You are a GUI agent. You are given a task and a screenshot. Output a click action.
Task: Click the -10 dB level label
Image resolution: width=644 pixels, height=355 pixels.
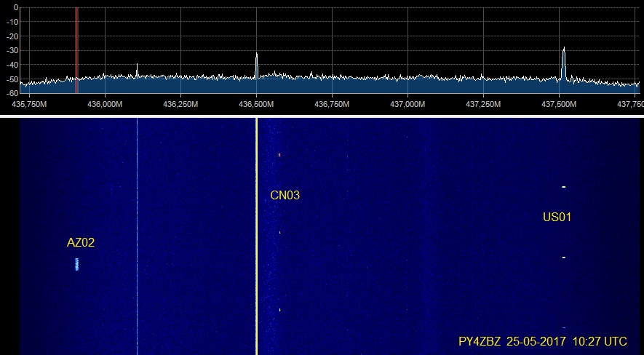click(12, 22)
